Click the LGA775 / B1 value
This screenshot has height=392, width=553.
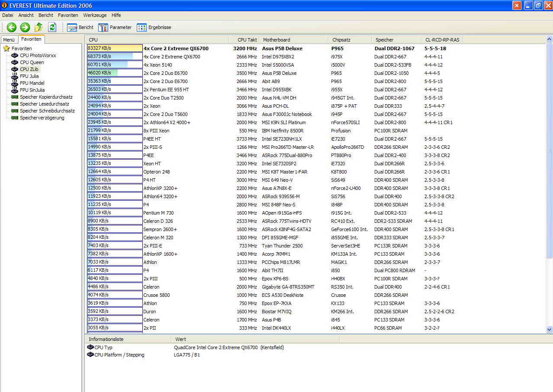point(187,355)
